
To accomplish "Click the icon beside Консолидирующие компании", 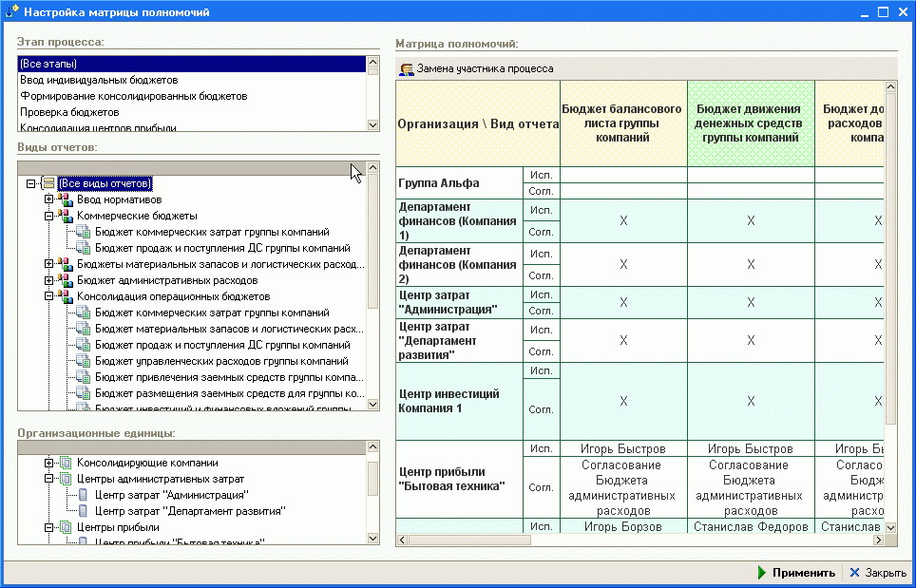I will (x=66, y=463).
